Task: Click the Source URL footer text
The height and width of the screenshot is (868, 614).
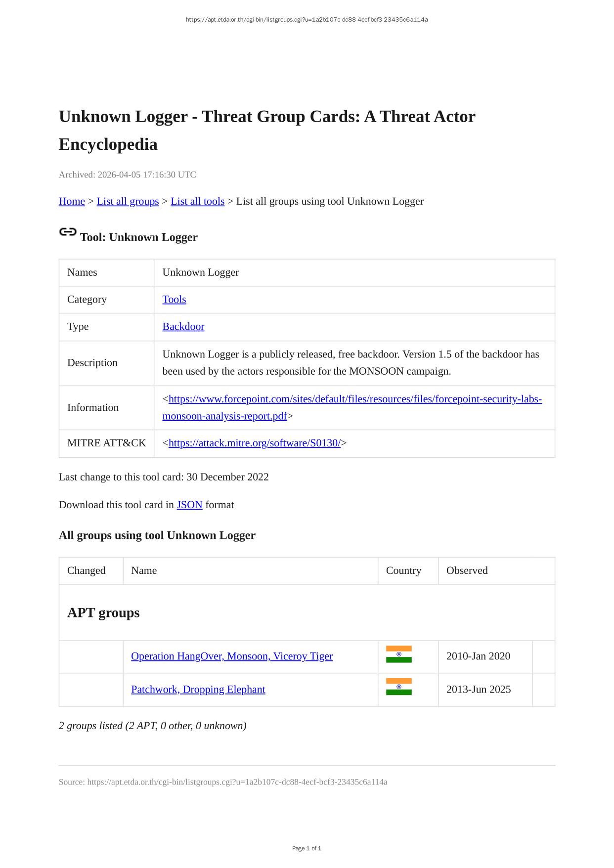Action: pyautogui.click(x=223, y=782)
